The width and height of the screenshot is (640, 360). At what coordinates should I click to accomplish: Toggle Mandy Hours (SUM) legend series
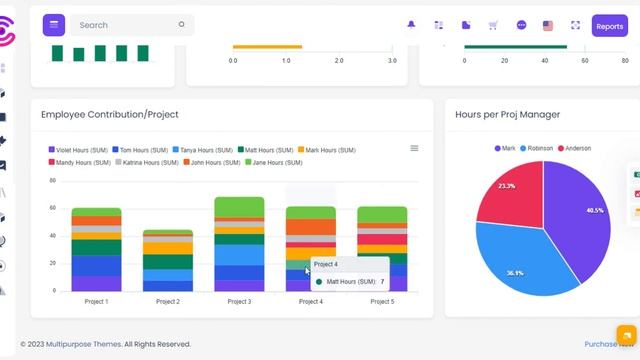80,162
